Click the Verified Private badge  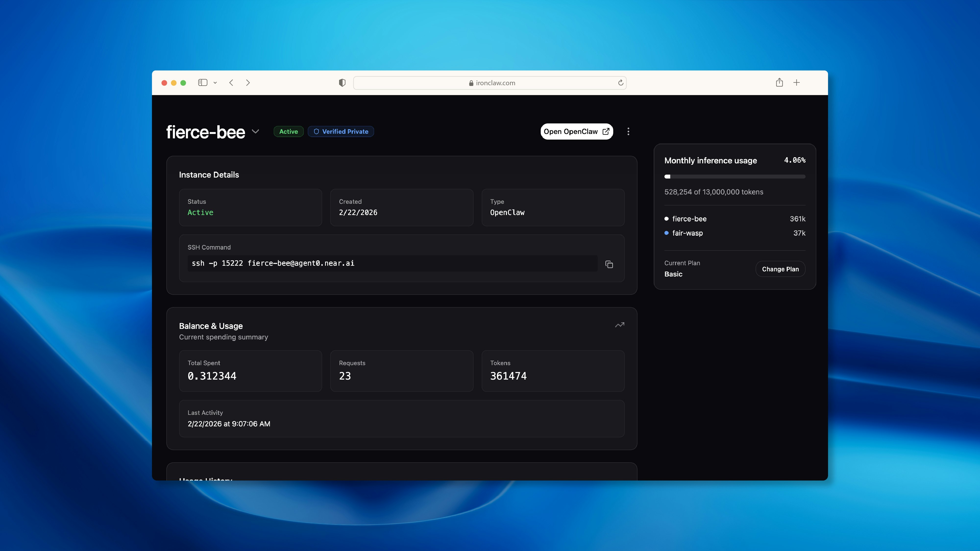(x=341, y=132)
